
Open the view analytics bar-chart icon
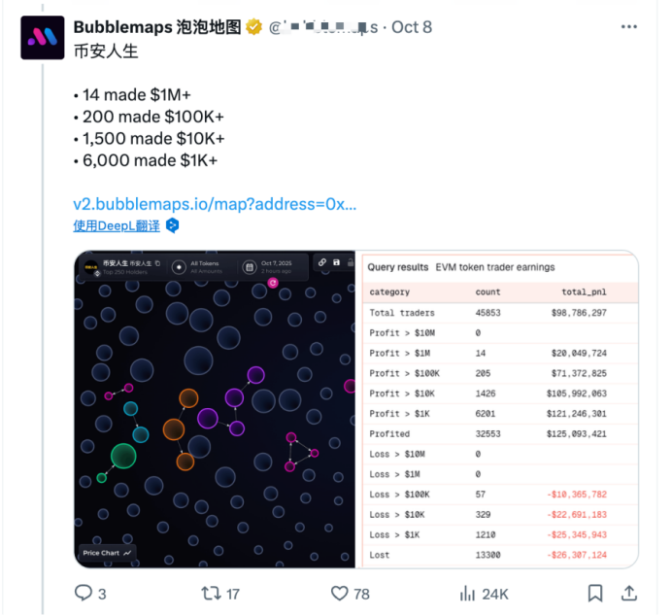[x=468, y=593]
